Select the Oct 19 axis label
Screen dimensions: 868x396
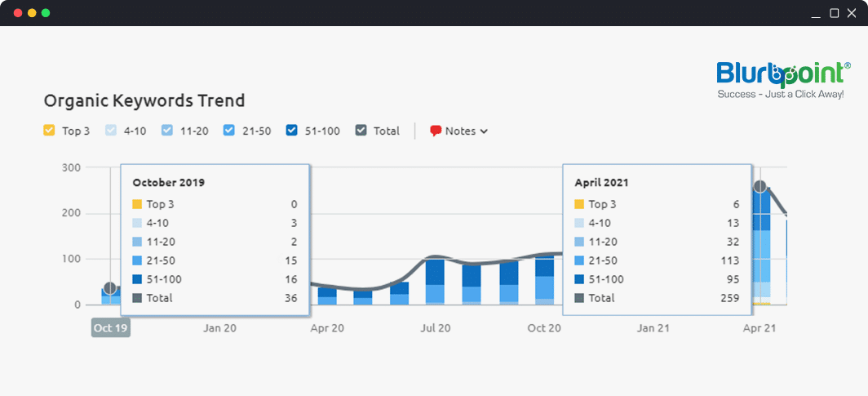(110, 327)
